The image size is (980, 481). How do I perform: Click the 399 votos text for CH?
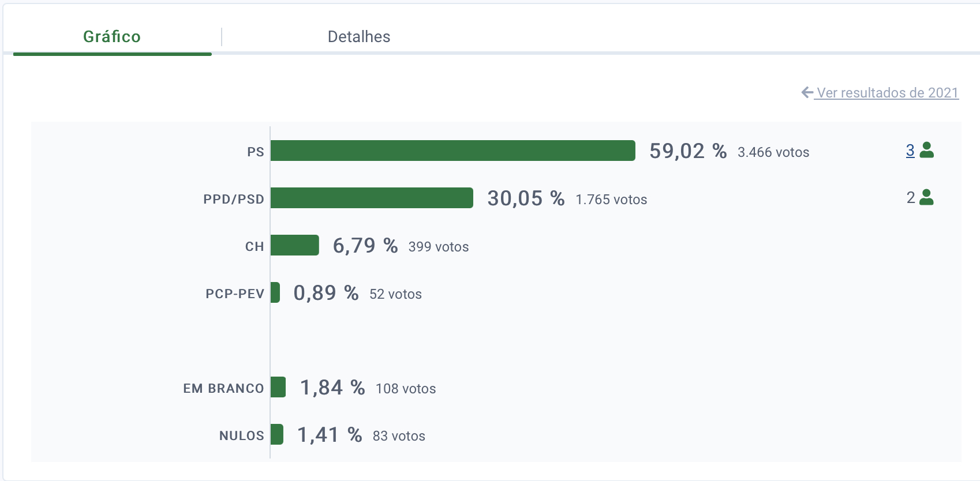coord(439,247)
